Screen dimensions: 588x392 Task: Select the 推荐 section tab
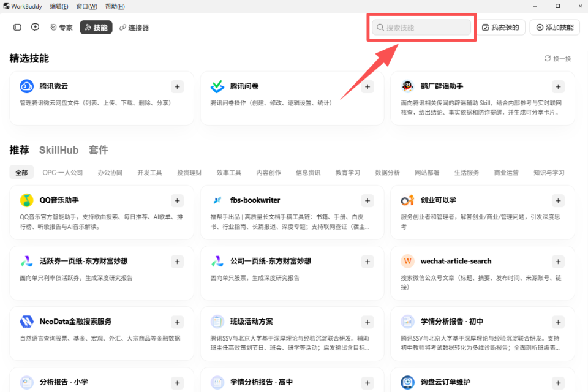(19, 150)
